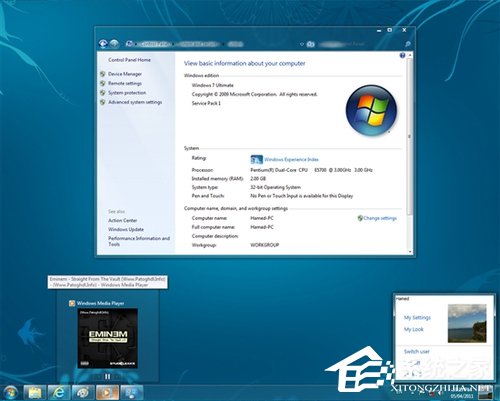Pause playback in Media Player thumbnail preview
This screenshot has height=401, width=500.
107,377
